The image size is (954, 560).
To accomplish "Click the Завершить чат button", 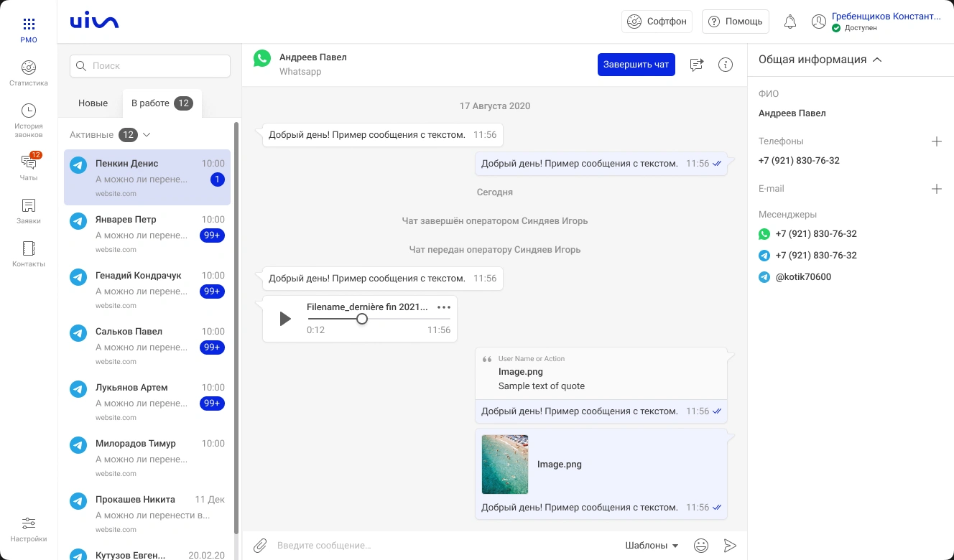I will 636,65.
